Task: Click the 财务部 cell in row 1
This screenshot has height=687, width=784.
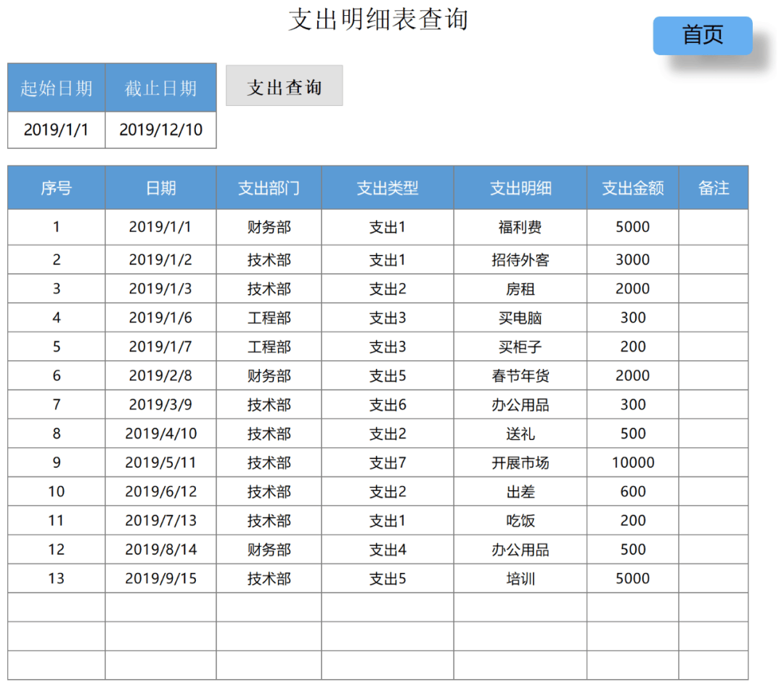Action: tap(268, 227)
